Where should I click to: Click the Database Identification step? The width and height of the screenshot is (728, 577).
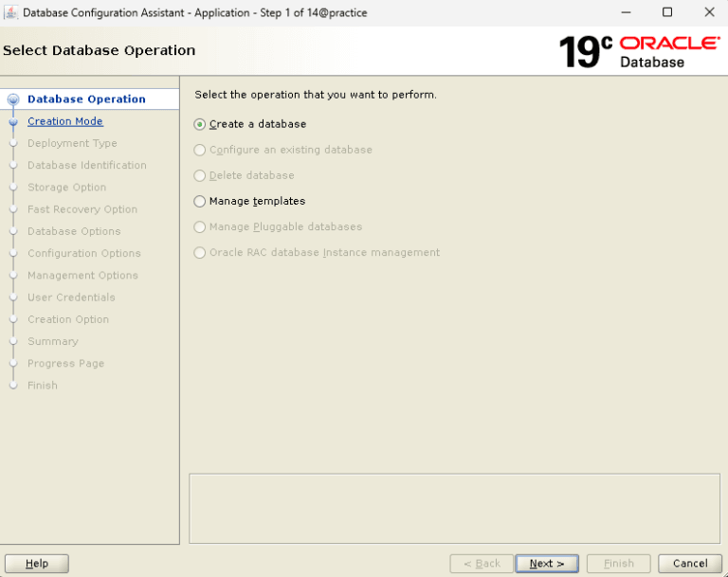[x=87, y=165]
